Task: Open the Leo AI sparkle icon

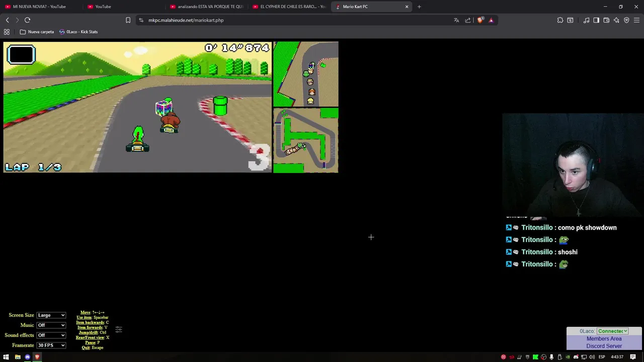Action: point(616,20)
